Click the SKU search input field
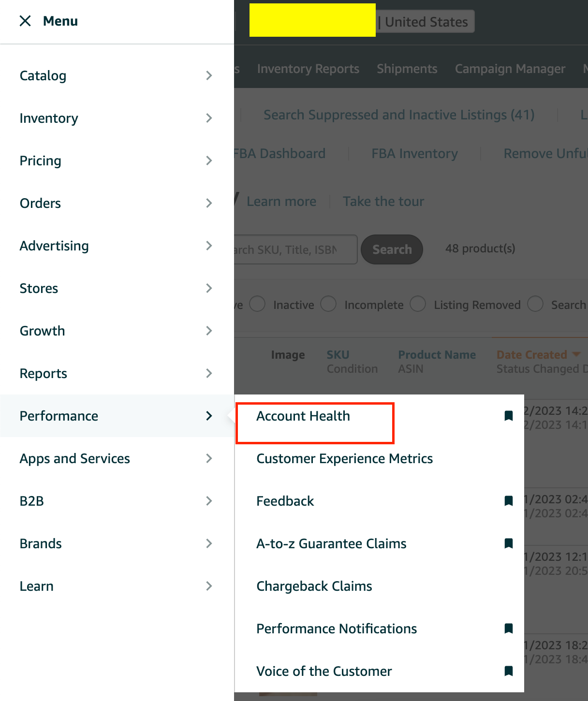This screenshot has width=588, height=701. 296,249
